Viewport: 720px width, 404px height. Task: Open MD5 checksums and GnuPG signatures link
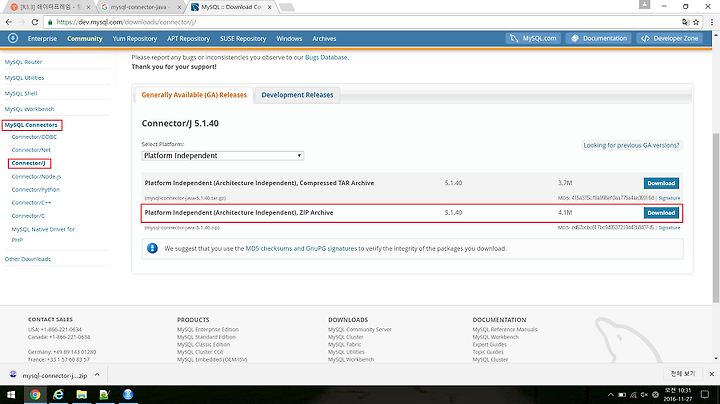(301, 248)
